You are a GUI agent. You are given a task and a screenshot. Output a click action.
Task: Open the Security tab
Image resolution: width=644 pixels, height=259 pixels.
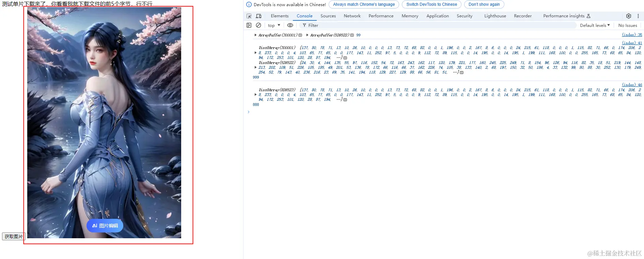[465, 16]
